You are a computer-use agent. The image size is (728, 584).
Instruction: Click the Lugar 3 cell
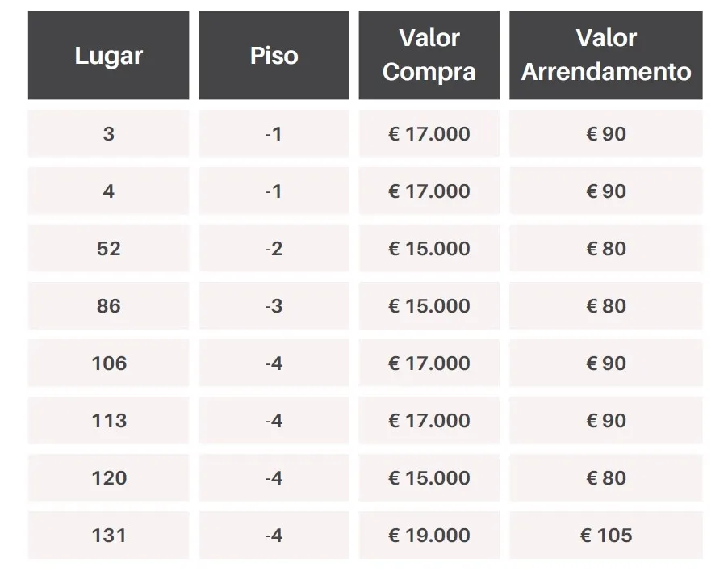[108, 134]
